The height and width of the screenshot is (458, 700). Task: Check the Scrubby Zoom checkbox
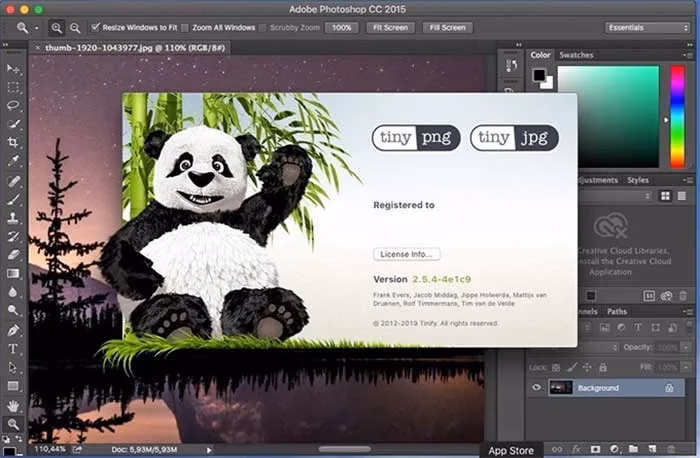coord(262,28)
